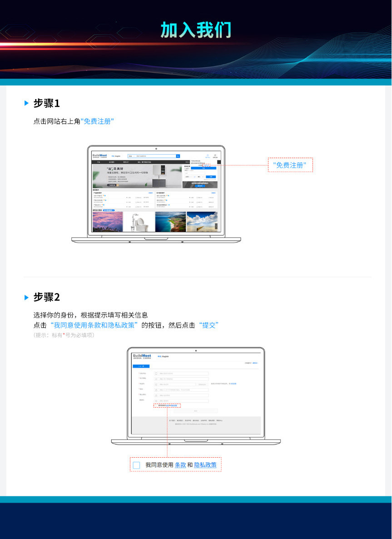The image size is (392, 539).
Task: Open the blue sky clouds thumbnail
Action: click(x=202, y=222)
